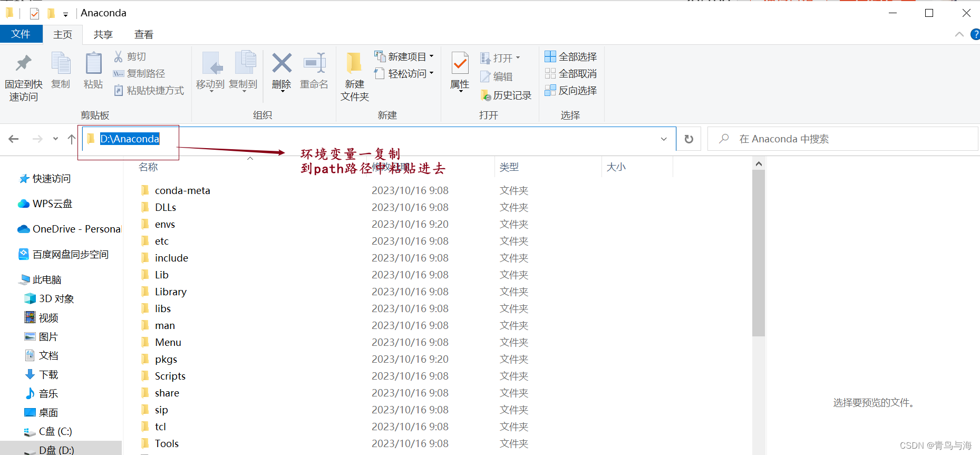Viewport: 980px width, 455px height.
Task: Click the Copy (复制) ribbon icon
Action: click(x=61, y=64)
